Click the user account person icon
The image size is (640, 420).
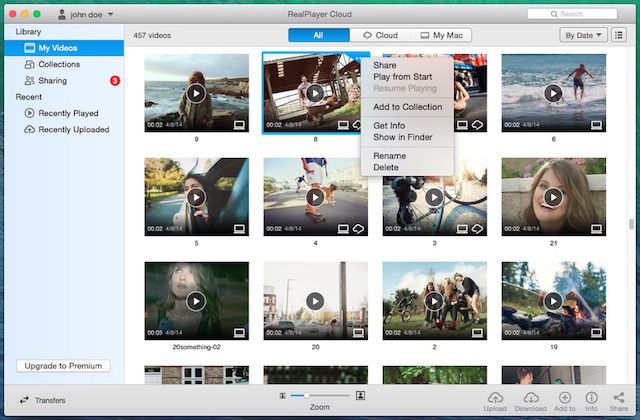pos(62,15)
